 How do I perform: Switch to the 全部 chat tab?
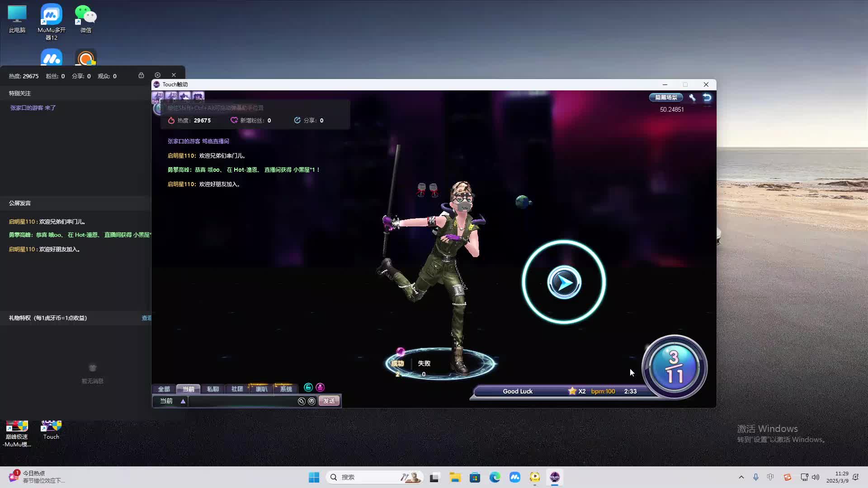click(164, 389)
